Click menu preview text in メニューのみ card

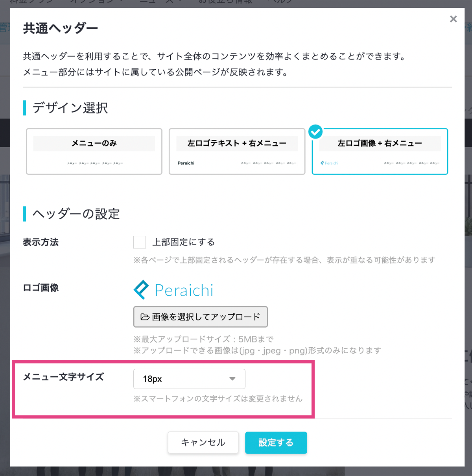[x=95, y=163]
